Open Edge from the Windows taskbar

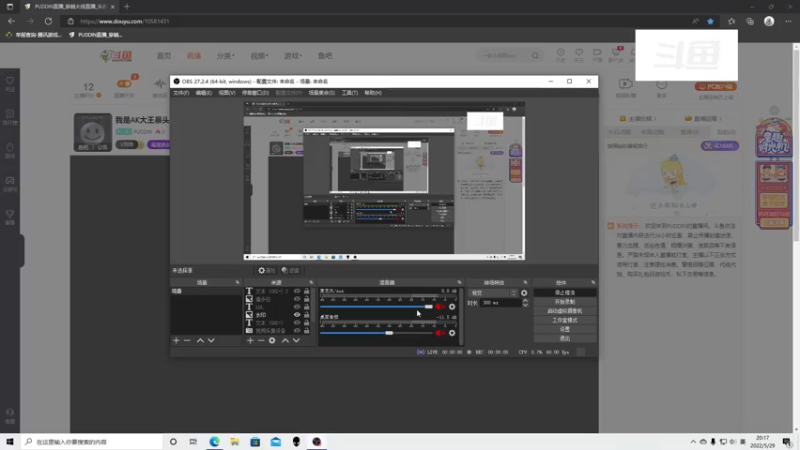pos(214,441)
